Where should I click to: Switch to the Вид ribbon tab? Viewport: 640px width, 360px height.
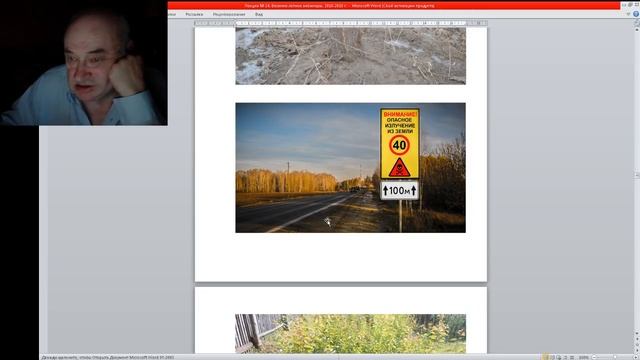point(259,14)
